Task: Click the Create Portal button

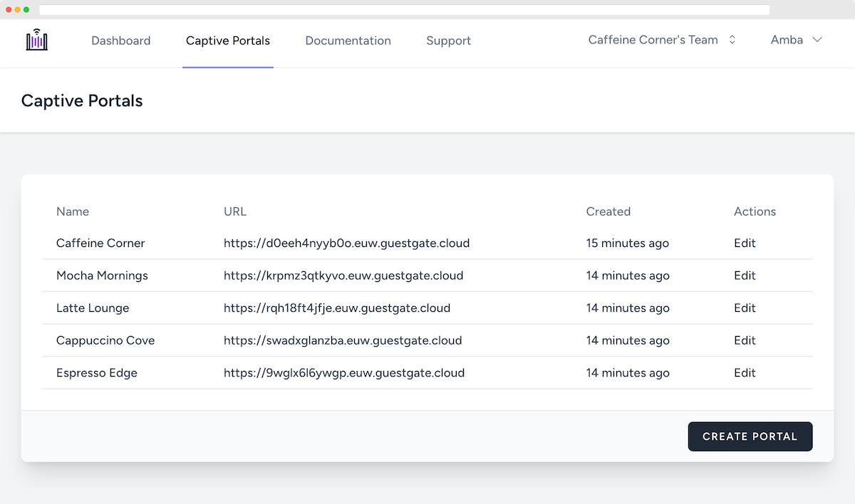Action: click(750, 436)
